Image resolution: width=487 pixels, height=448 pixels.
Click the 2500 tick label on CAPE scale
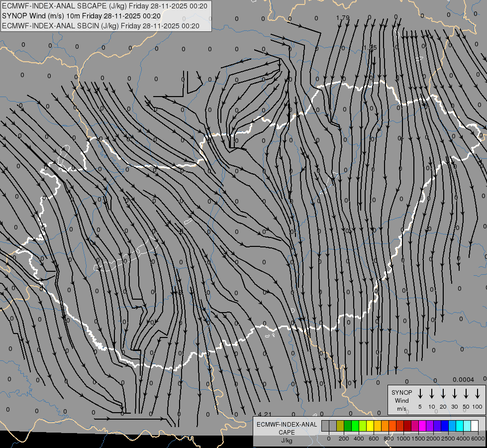(448, 439)
